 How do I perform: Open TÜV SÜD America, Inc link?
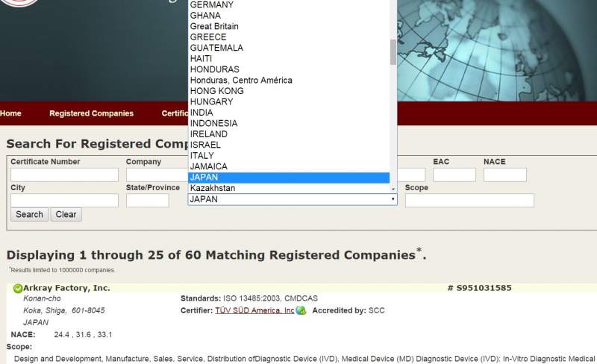click(x=254, y=311)
